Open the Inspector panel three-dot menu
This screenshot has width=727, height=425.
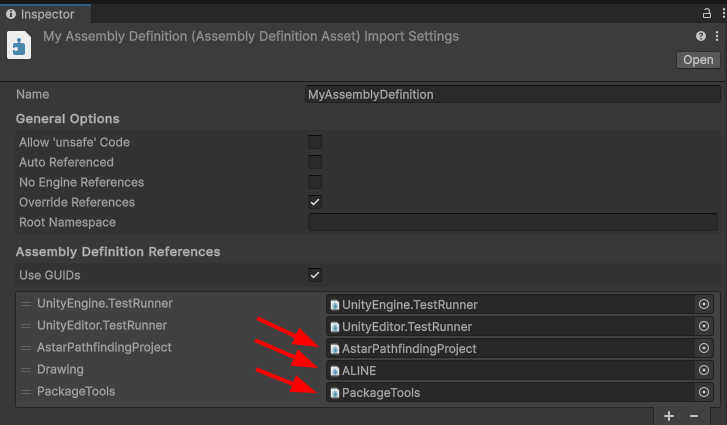(719, 13)
